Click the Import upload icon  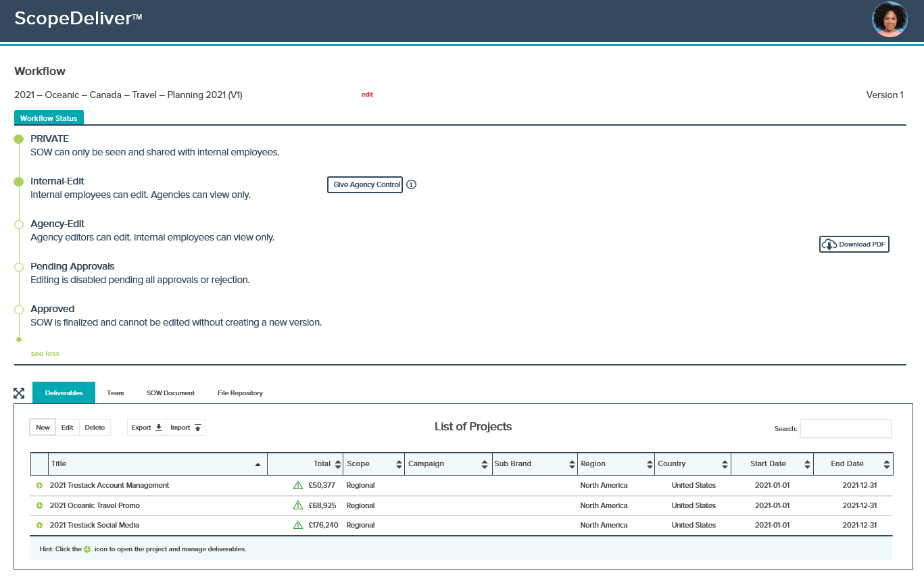[196, 427]
